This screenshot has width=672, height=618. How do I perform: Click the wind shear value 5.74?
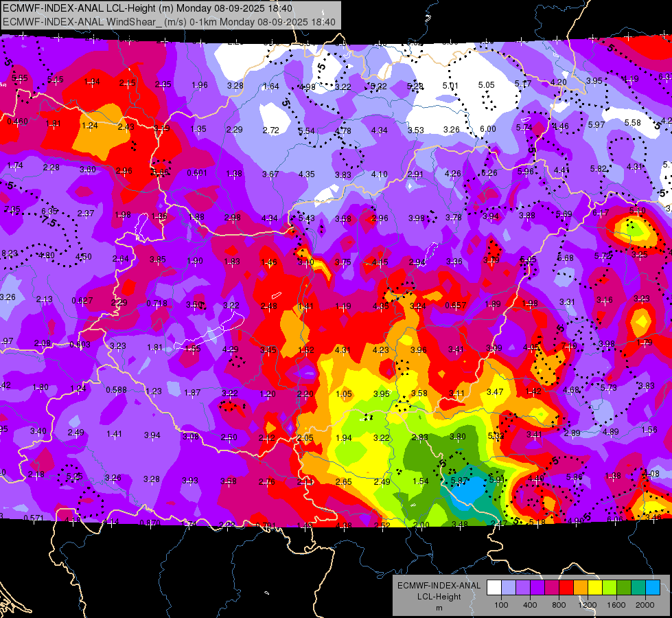524,127
